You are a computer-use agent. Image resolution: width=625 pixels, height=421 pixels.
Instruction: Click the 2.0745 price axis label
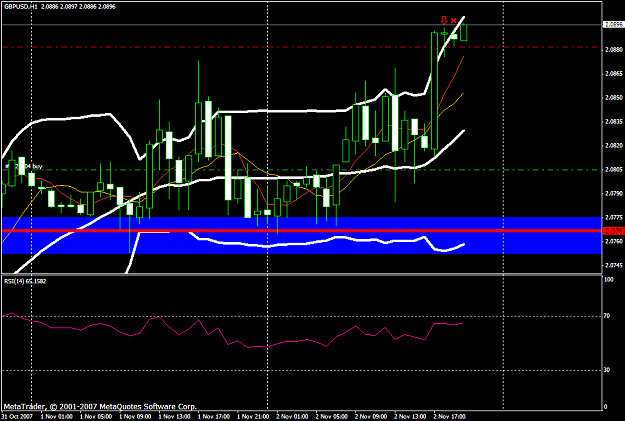tap(614, 265)
